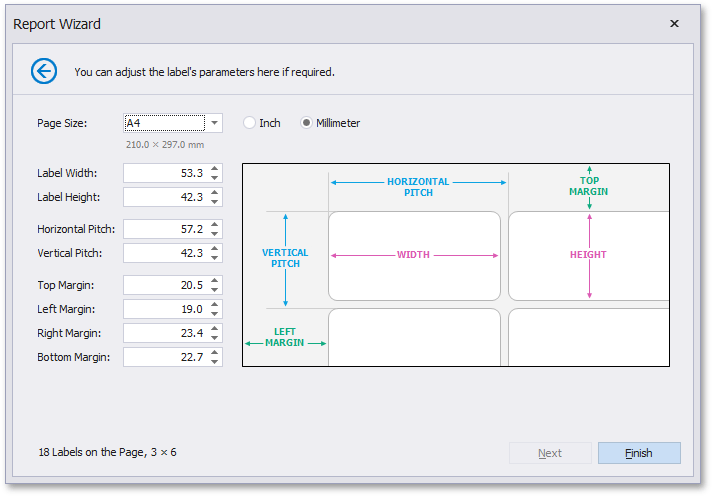Screen dimensions: 712x496
Task: Click the Page Size A4 text box
Action: tap(163, 123)
